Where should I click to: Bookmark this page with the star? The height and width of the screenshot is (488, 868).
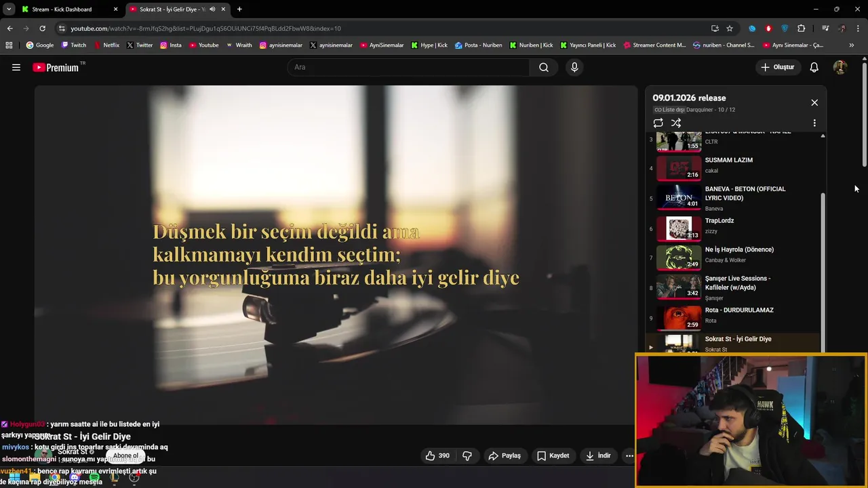point(730,28)
